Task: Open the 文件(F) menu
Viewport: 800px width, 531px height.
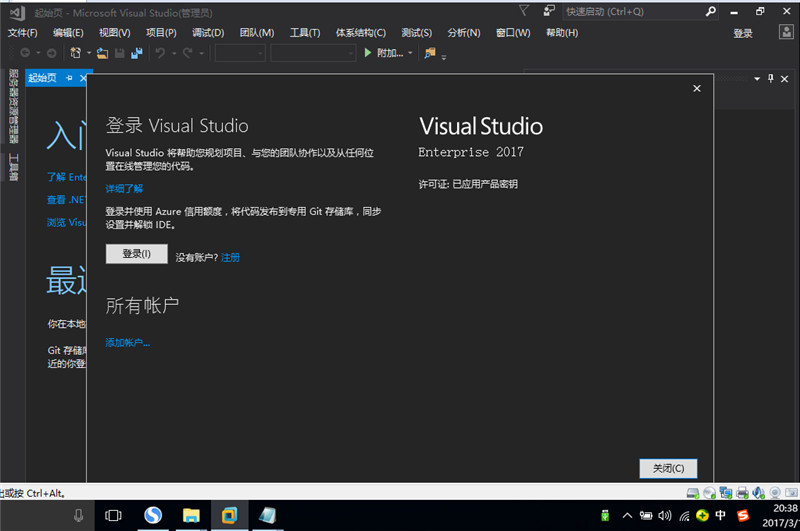Action: pos(22,33)
